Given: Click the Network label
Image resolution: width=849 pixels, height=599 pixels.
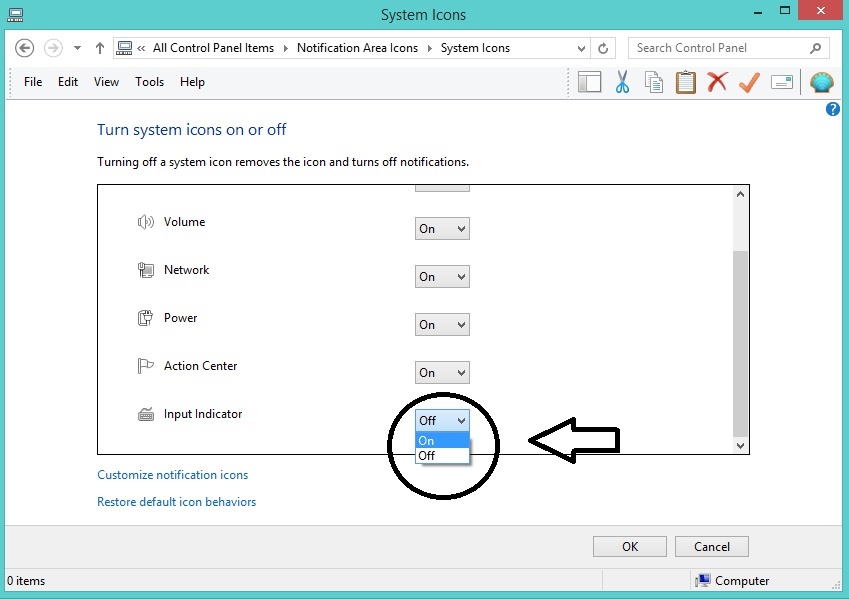Looking at the screenshot, I should point(186,270).
